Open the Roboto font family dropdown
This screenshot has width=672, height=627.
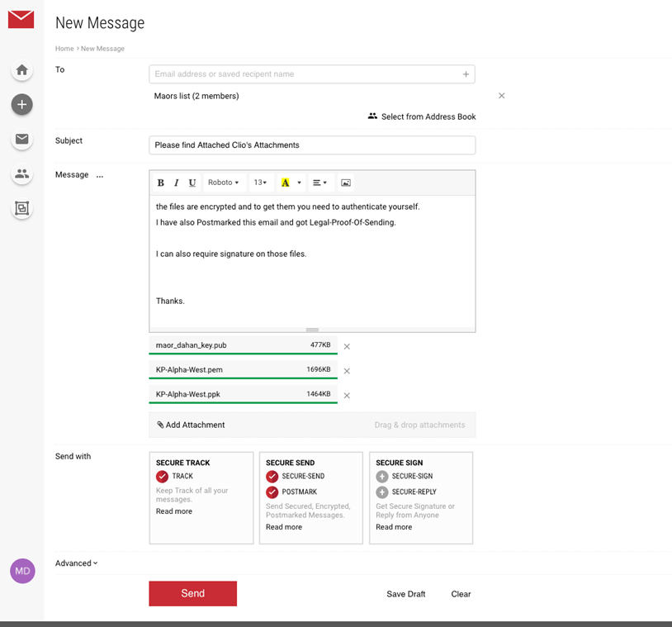(223, 183)
